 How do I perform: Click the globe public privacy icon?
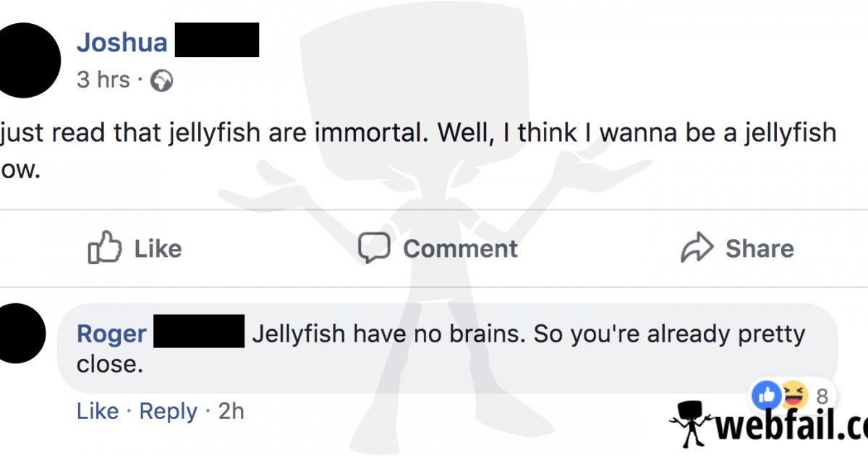point(161,80)
